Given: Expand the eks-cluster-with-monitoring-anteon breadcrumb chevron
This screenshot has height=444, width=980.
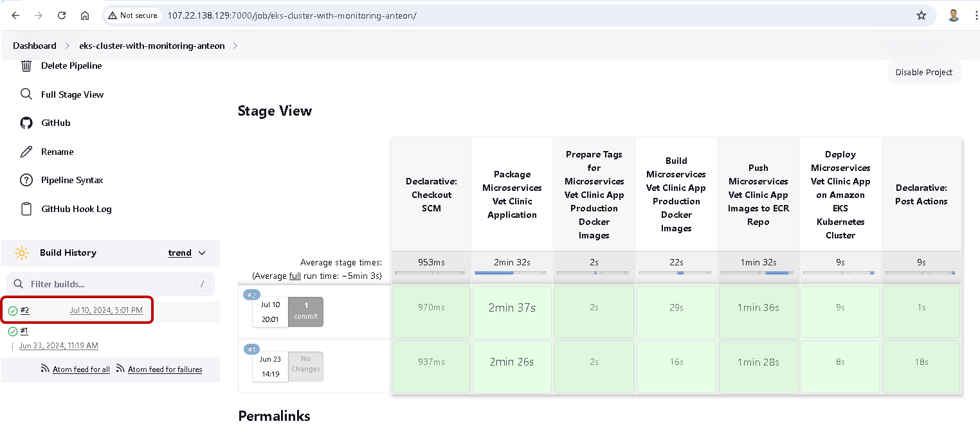Looking at the screenshot, I should click(235, 46).
